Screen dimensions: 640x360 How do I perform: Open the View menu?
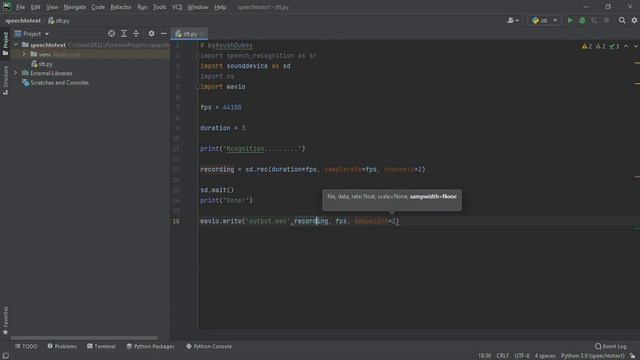pos(52,7)
